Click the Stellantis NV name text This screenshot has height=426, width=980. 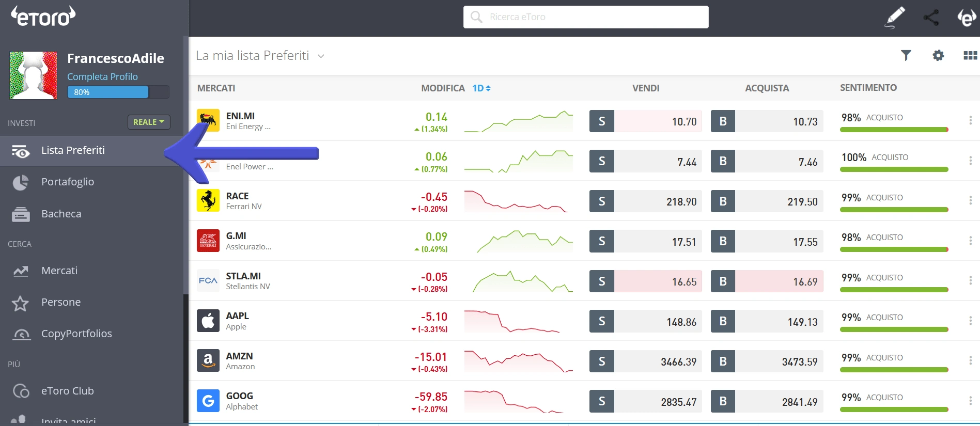[x=248, y=287]
